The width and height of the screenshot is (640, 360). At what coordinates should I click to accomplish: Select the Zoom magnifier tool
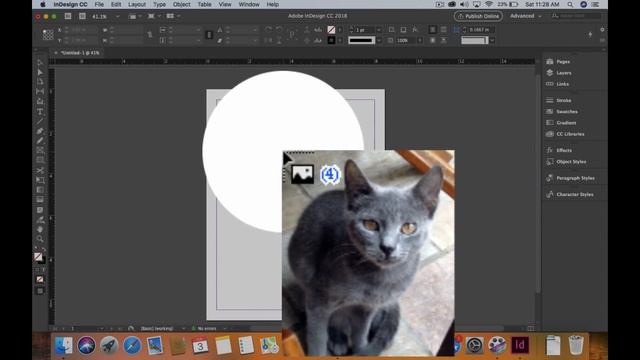tap(40, 239)
